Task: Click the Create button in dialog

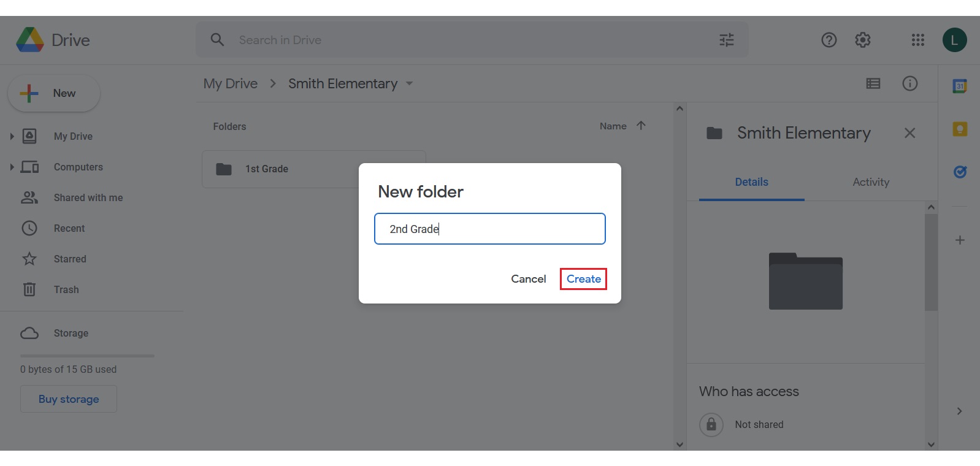Action: (x=583, y=279)
